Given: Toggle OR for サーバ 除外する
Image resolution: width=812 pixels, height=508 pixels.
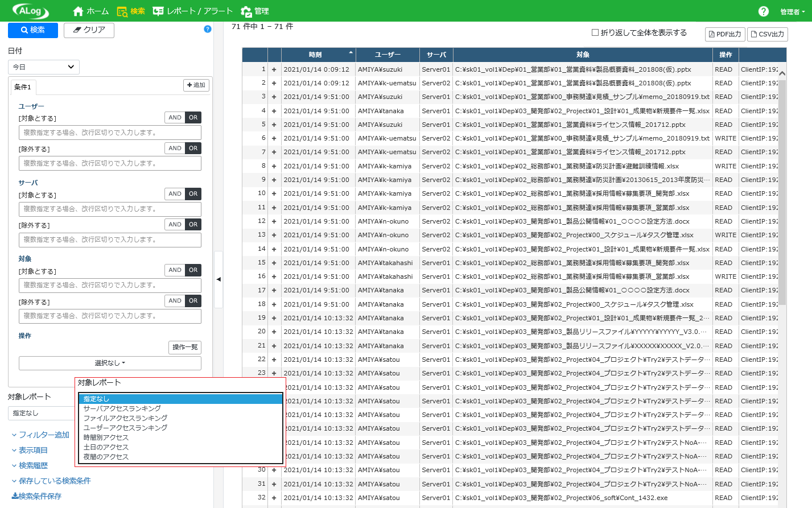Looking at the screenshot, I should pyautogui.click(x=193, y=225).
